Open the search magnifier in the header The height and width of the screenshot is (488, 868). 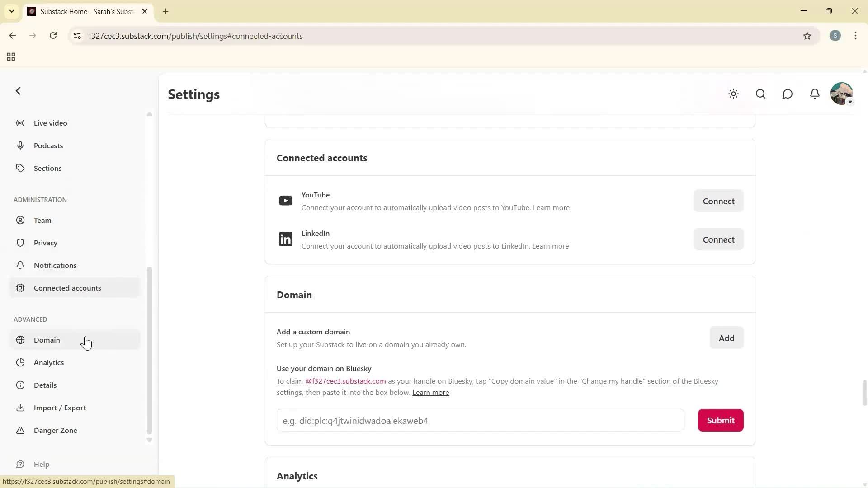(760, 94)
